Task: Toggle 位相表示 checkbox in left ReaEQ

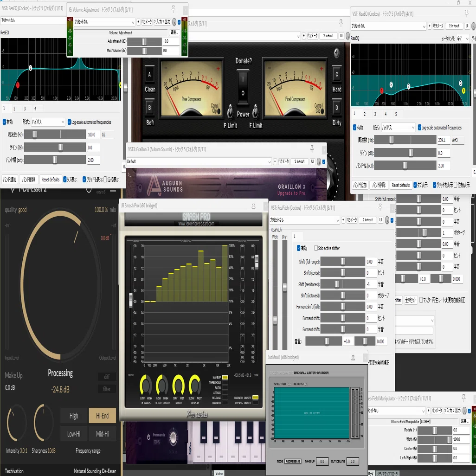Action: 105,180
